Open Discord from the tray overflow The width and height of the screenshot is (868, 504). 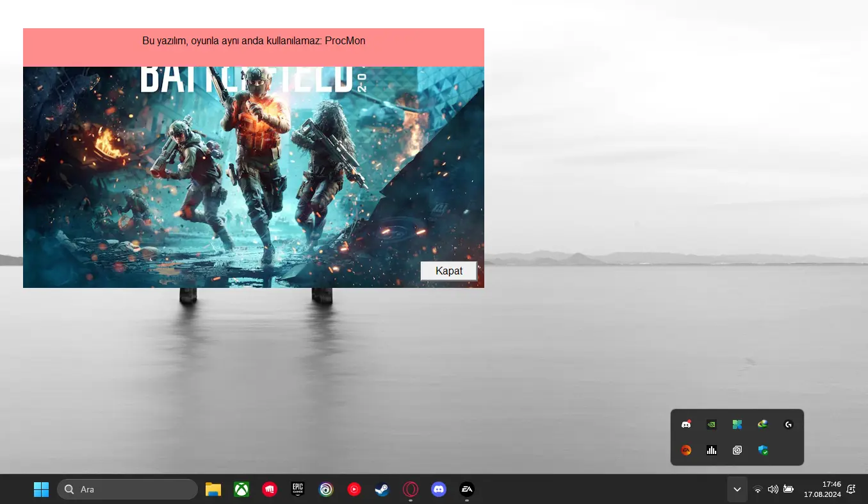coord(686,424)
